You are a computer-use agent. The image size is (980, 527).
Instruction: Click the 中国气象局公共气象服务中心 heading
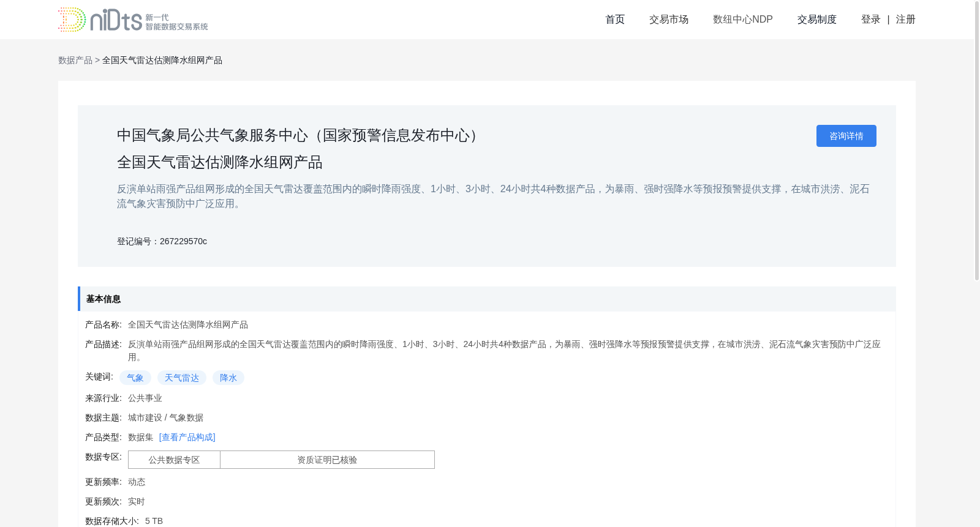click(x=301, y=135)
